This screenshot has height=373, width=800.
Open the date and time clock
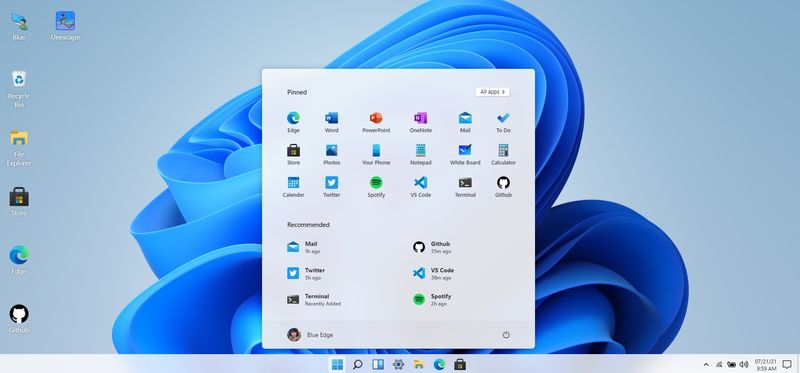(x=766, y=364)
